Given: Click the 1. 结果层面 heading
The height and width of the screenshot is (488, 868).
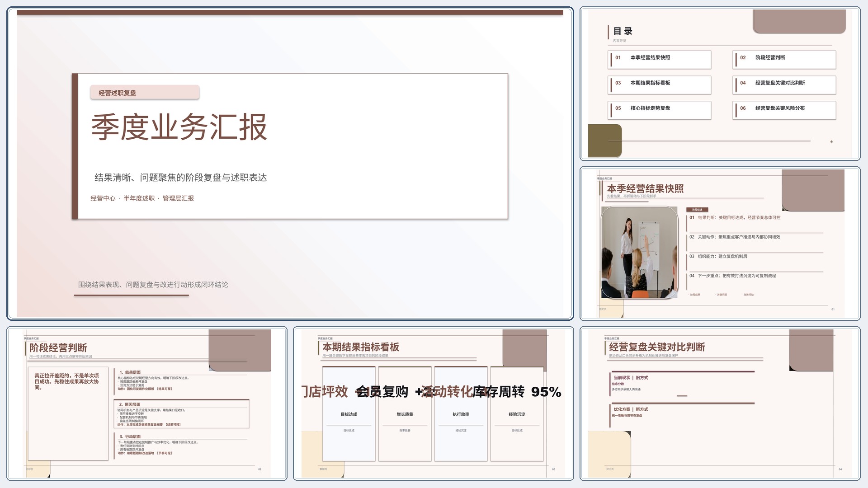Looking at the screenshot, I should 130,372.
